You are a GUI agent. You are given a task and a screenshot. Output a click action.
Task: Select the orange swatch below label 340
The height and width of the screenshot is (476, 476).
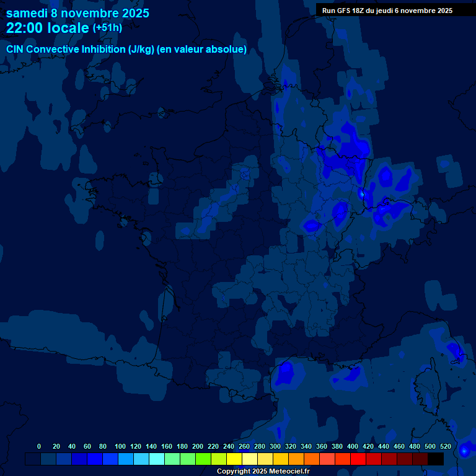click(x=311, y=459)
